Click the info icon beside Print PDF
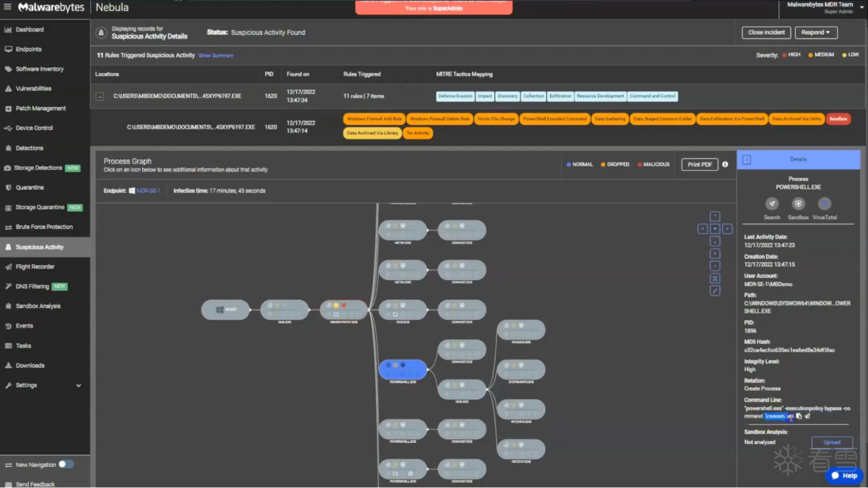Image resolution: width=868 pixels, height=488 pixels. [725, 164]
